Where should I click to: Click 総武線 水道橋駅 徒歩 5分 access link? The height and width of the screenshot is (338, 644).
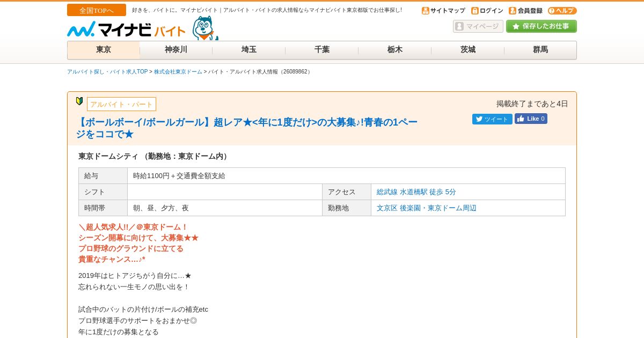(416, 192)
